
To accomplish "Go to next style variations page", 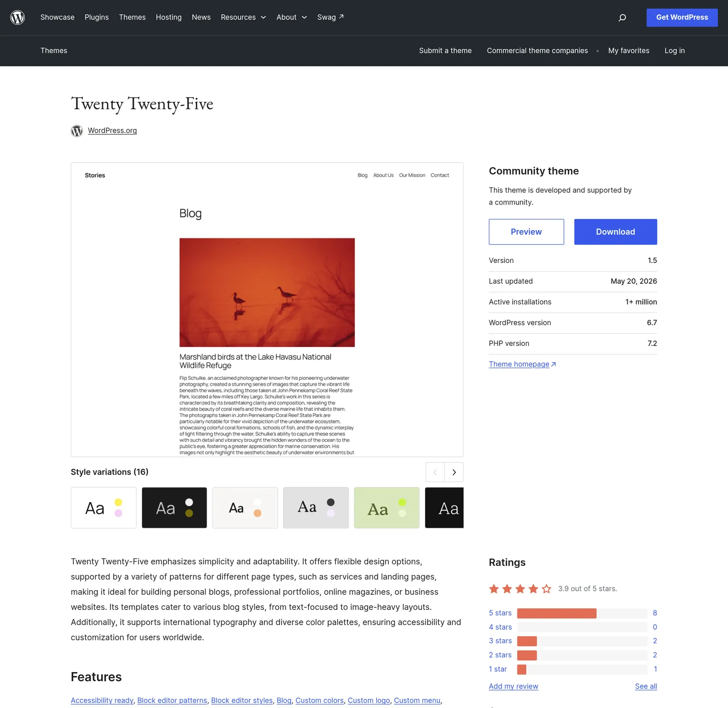I will [454, 472].
